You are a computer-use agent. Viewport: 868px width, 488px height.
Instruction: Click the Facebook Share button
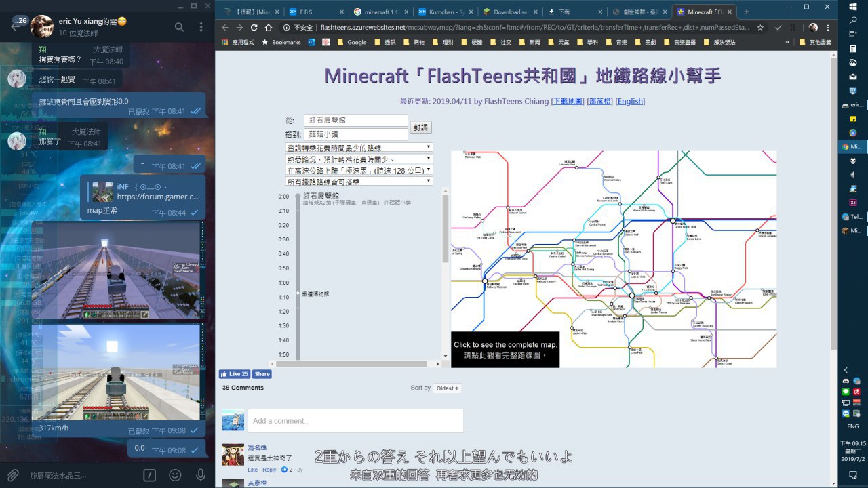261,374
